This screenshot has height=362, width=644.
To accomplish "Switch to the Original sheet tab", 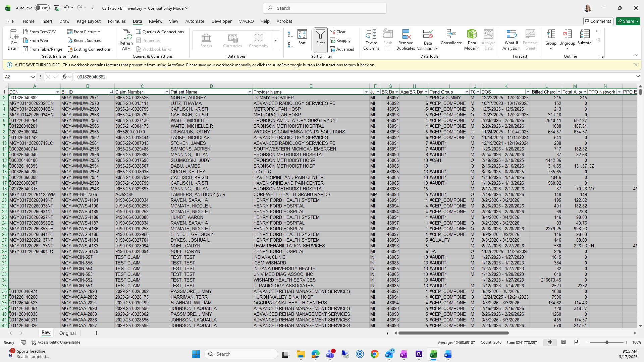I will click(67, 333).
